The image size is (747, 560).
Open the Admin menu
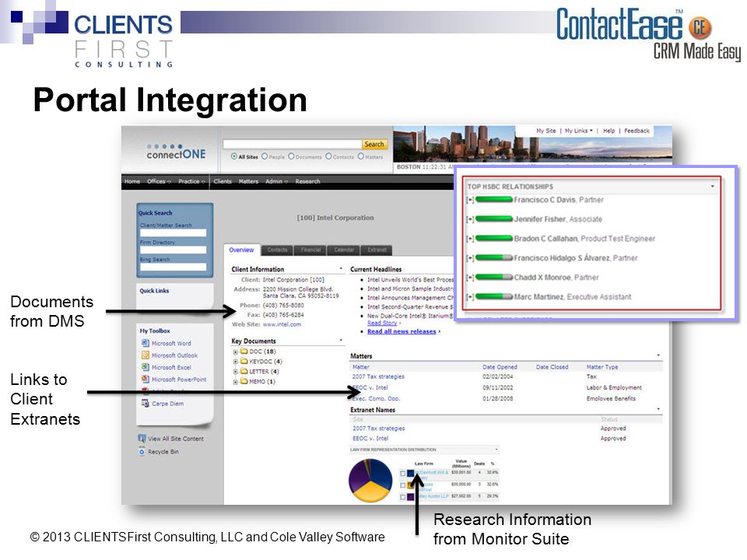click(276, 181)
